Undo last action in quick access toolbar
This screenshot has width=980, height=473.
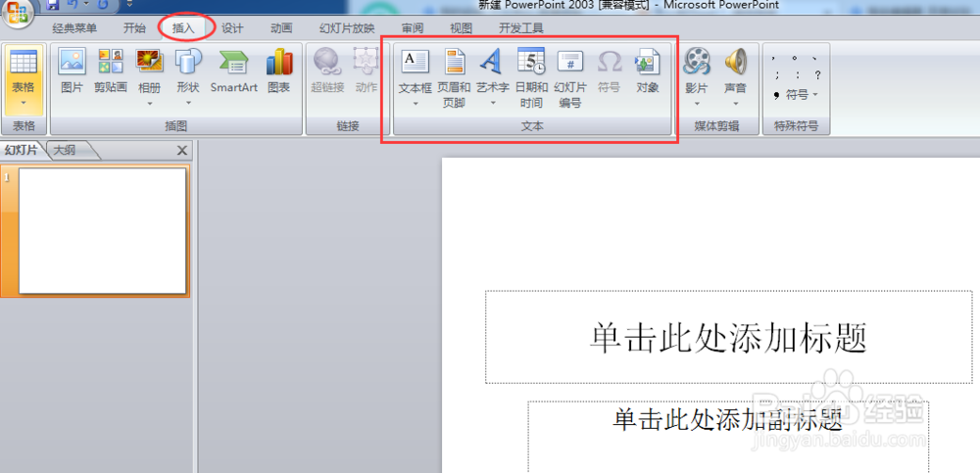(x=72, y=5)
